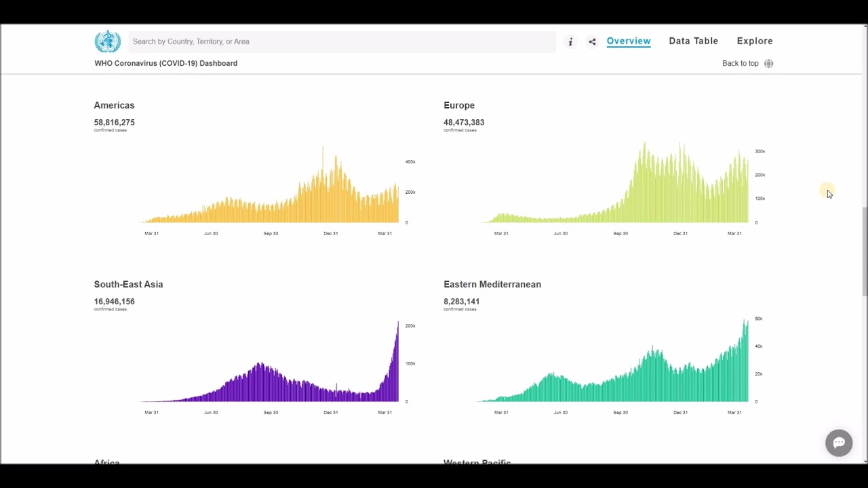The image size is (868, 488).
Task: Click the share icon in the header
Action: pos(592,41)
